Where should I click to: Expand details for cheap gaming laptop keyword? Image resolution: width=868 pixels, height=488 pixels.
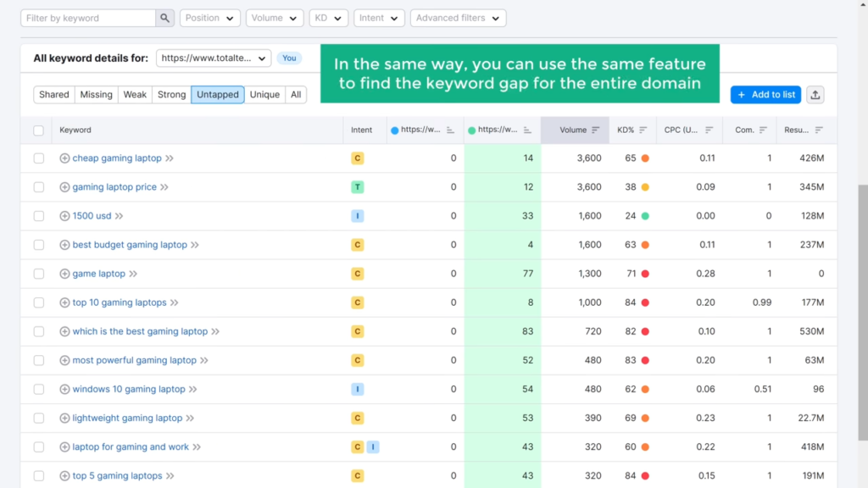point(65,158)
